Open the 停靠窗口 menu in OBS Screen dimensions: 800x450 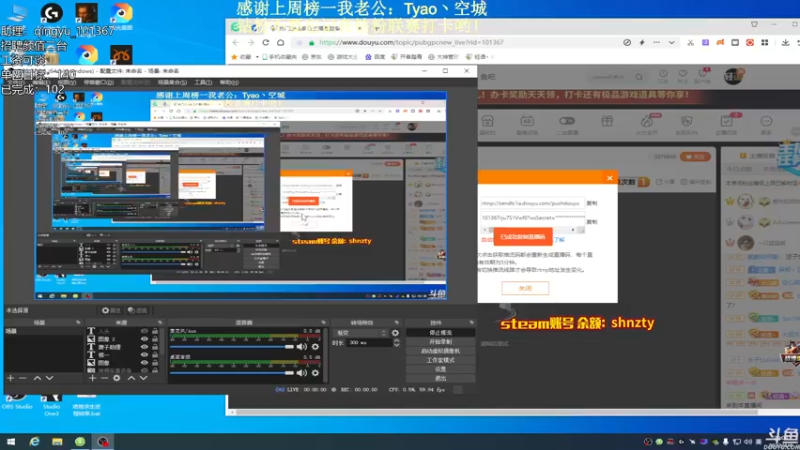(x=98, y=82)
